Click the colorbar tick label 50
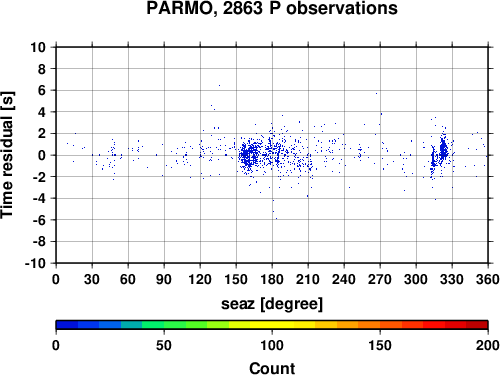The height and width of the screenshot is (375, 500). tap(164, 345)
